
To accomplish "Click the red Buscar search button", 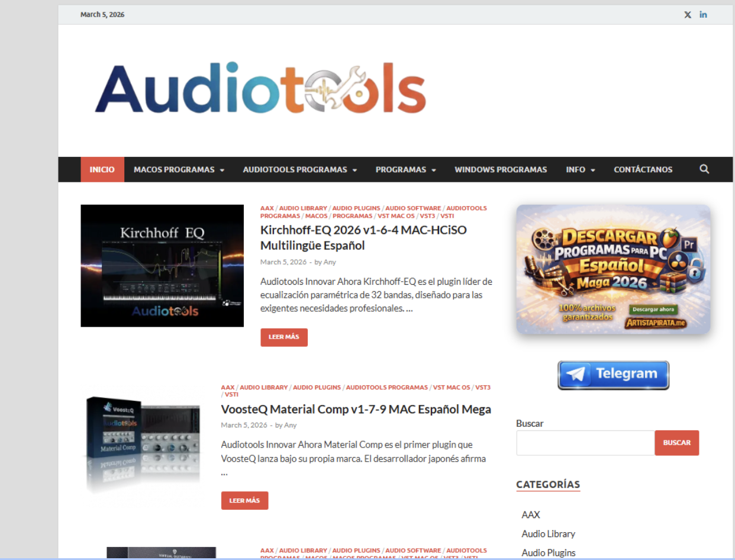I will 676,443.
